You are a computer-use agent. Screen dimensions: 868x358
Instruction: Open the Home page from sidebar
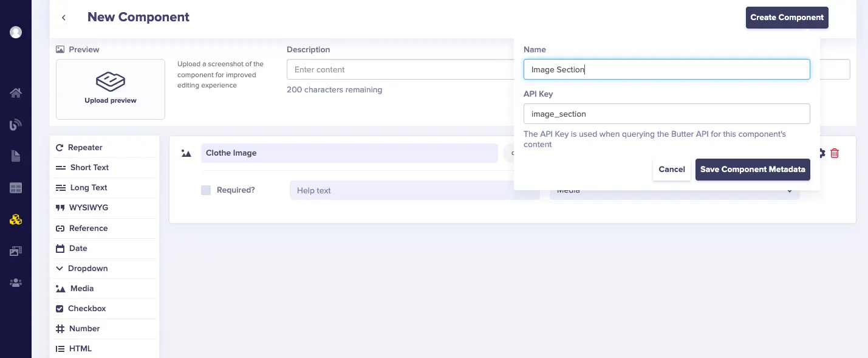coord(16,93)
